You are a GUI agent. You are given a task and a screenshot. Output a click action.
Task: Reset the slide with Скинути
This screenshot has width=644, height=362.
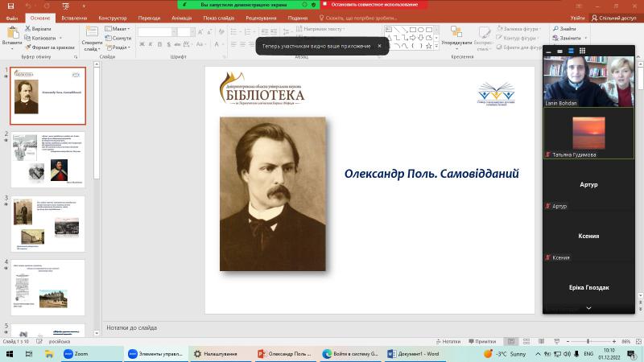118,38
